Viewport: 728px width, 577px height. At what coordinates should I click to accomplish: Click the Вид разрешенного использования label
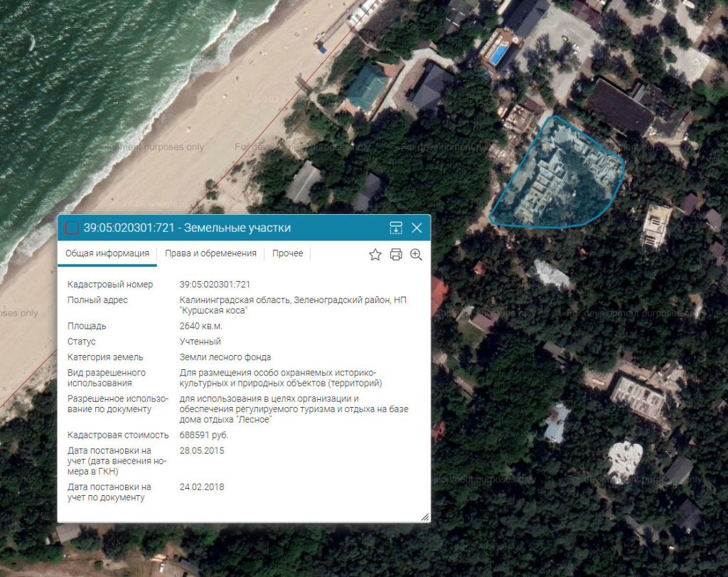(107, 378)
